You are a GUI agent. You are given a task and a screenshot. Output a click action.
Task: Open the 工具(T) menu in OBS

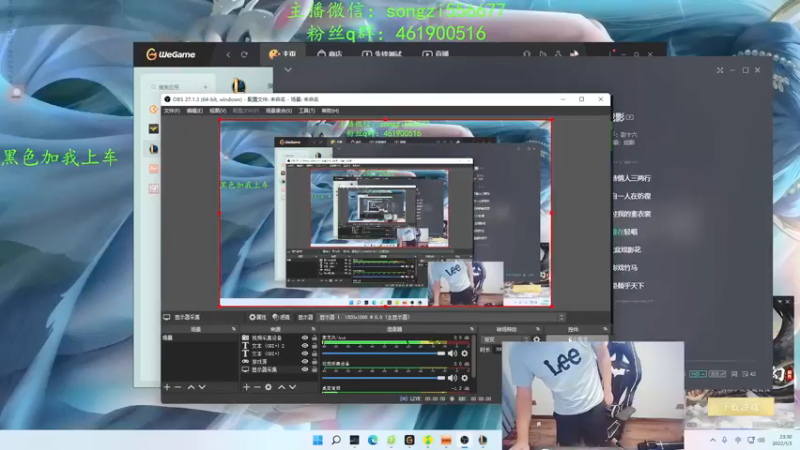(x=307, y=111)
